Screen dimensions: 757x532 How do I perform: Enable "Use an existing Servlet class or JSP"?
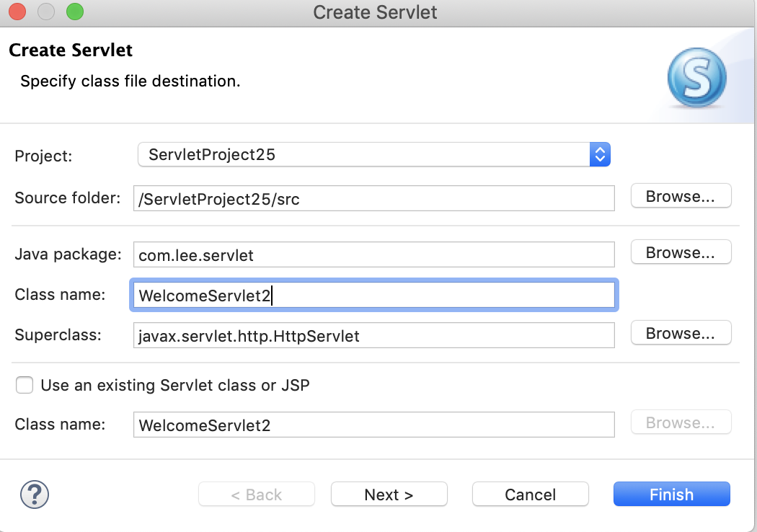[x=25, y=385]
